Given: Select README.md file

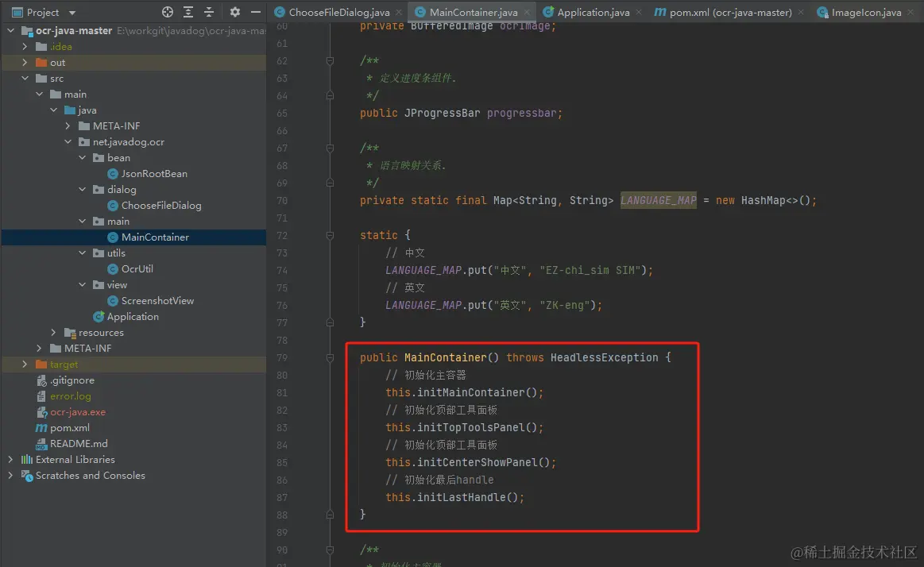Looking at the screenshot, I should point(79,443).
